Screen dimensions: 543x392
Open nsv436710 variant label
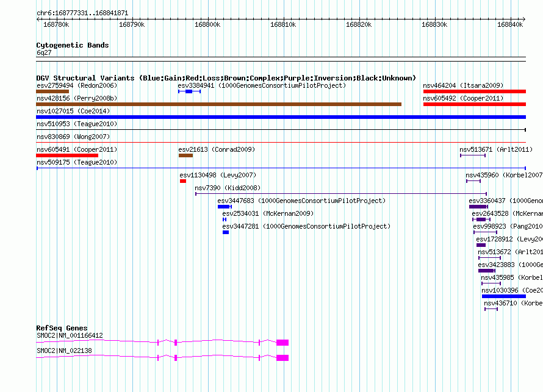coord(513,303)
